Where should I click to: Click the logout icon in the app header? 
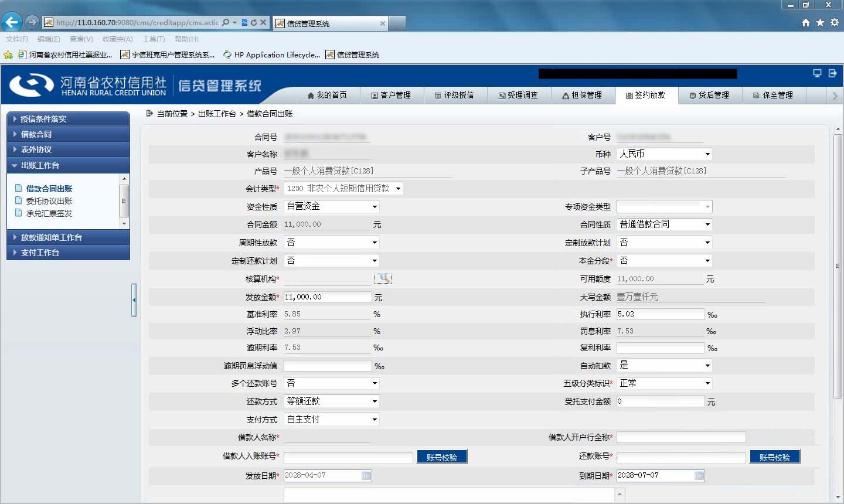click(832, 73)
